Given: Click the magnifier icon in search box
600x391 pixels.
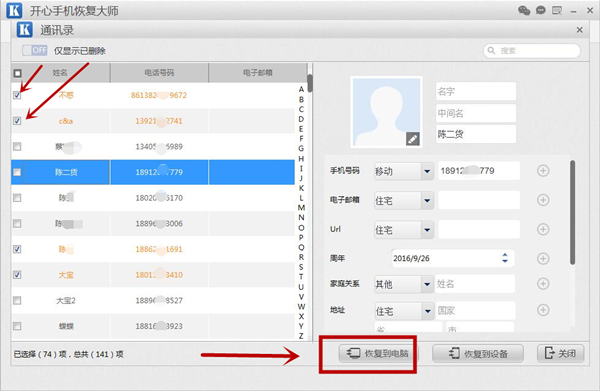Looking at the screenshot, I should point(491,51).
